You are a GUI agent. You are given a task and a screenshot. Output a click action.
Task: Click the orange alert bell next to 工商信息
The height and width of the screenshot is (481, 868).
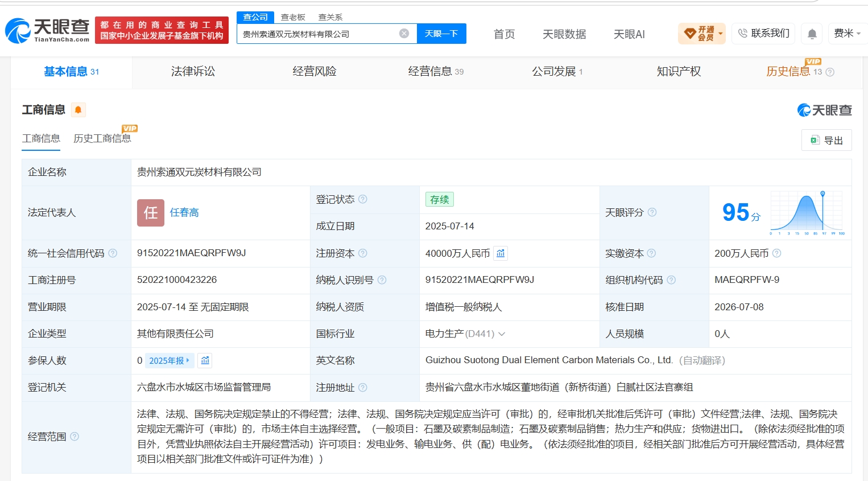[x=78, y=110]
